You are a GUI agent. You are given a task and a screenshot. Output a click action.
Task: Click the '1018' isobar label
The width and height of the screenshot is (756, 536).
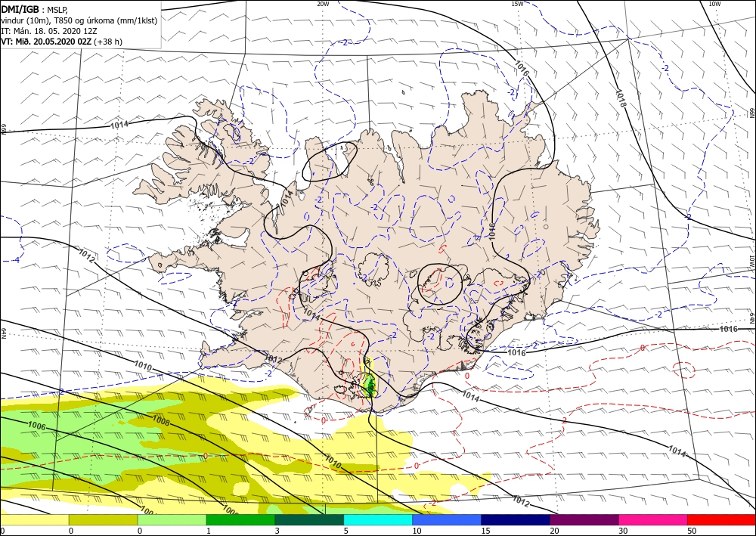coord(621,99)
